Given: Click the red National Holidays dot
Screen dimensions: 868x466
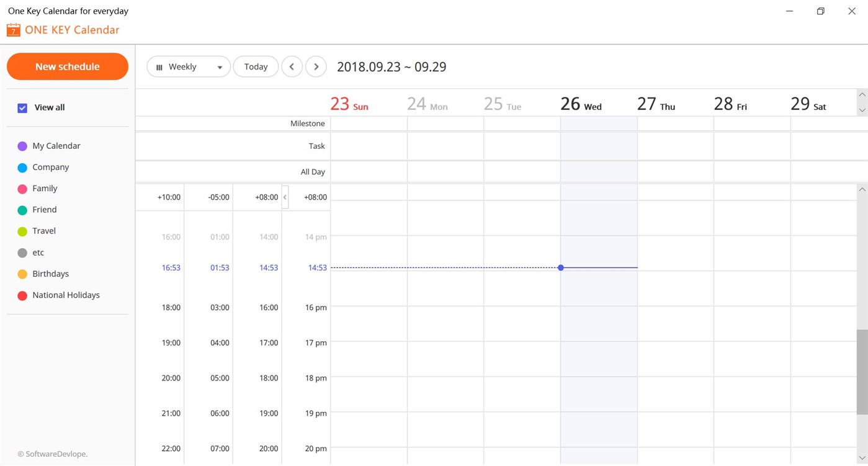Looking at the screenshot, I should [22, 295].
